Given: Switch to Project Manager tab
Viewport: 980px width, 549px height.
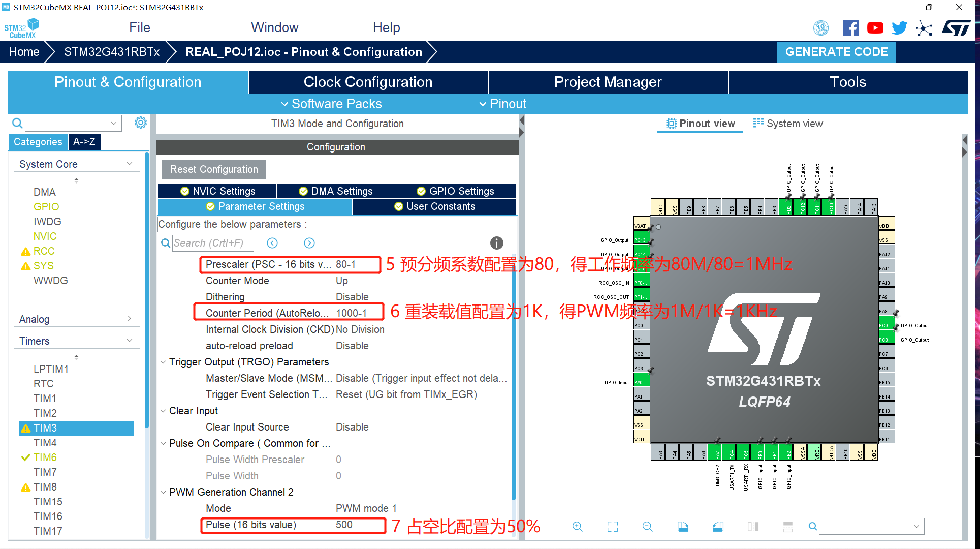Looking at the screenshot, I should tap(608, 82).
